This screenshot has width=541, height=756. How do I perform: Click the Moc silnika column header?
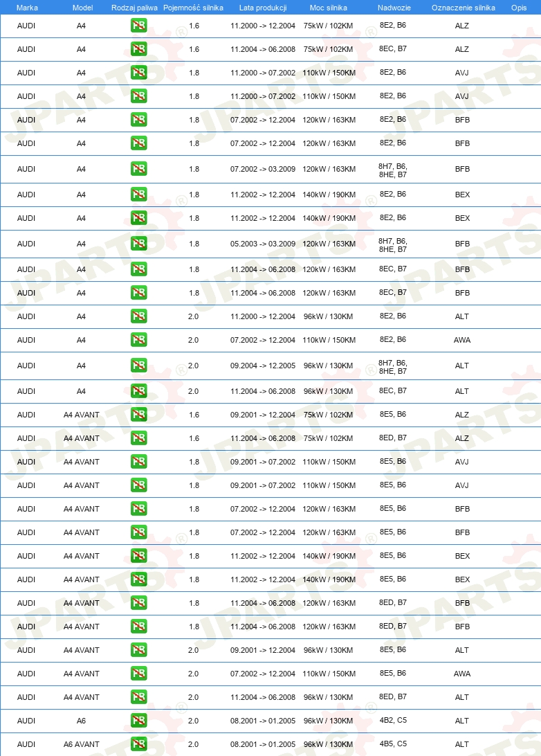(329, 8)
